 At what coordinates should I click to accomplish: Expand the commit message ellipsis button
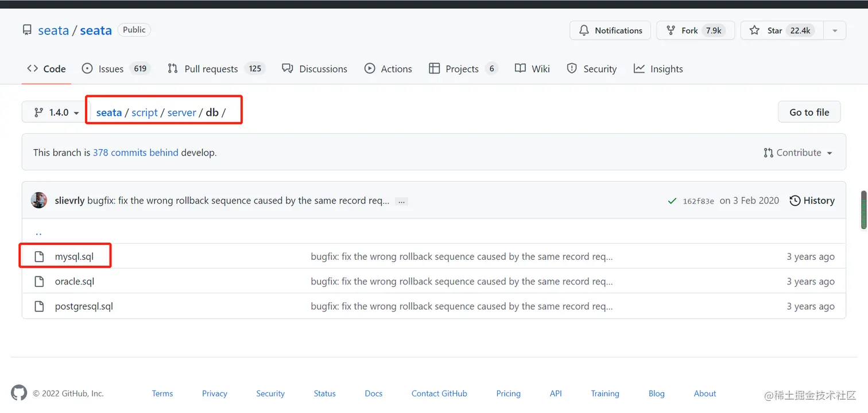click(x=402, y=201)
